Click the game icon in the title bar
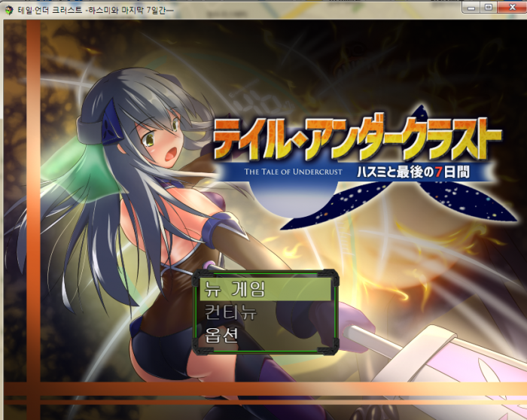This screenshot has height=420, width=527. click(x=8, y=10)
